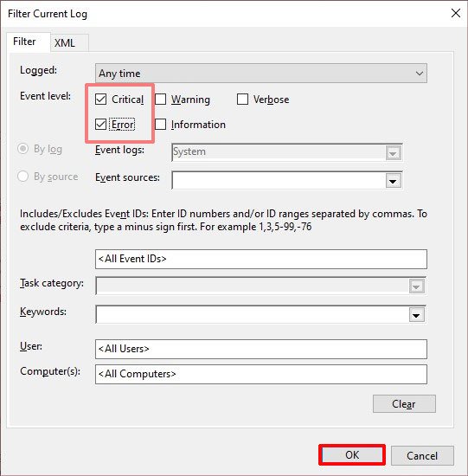Check the Verbose event level checkbox
Screen dimensions: 468x476
click(x=242, y=100)
